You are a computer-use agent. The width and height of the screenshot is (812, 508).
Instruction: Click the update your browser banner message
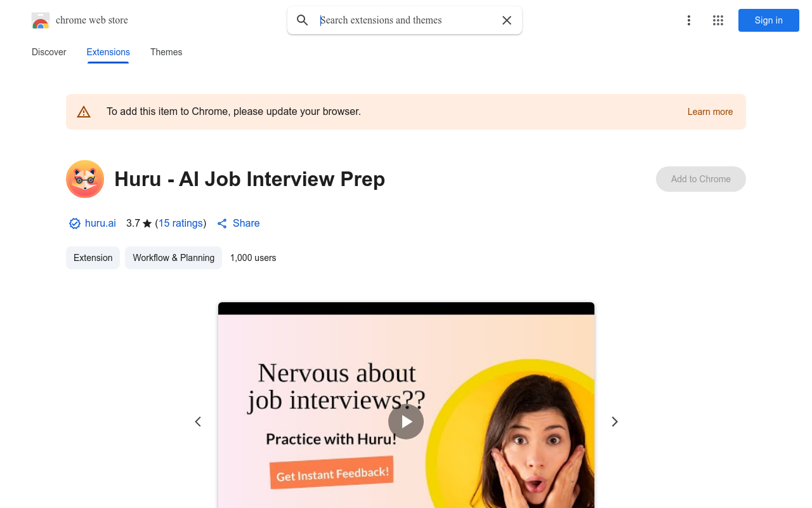pos(234,112)
